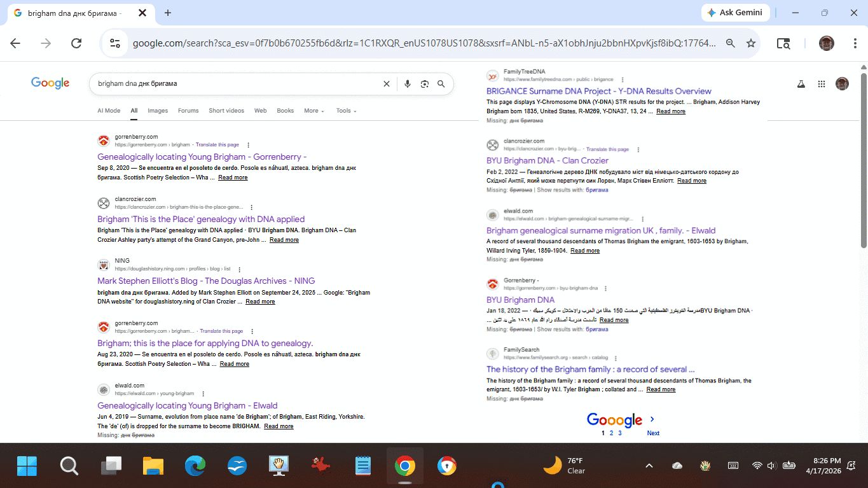868x488 pixels.
Task: Click the voice search microphone icon
Action: click(x=407, y=84)
